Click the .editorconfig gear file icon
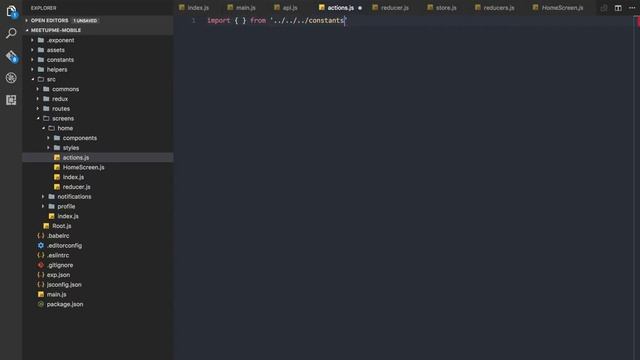The height and width of the screenshot is (360, 640). point(41,245)
